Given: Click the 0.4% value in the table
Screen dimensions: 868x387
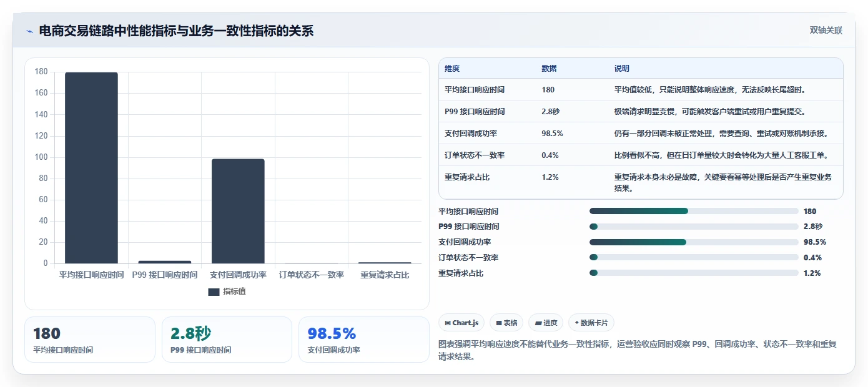Looking at the screenshot, I should click(x=550, y=155).
